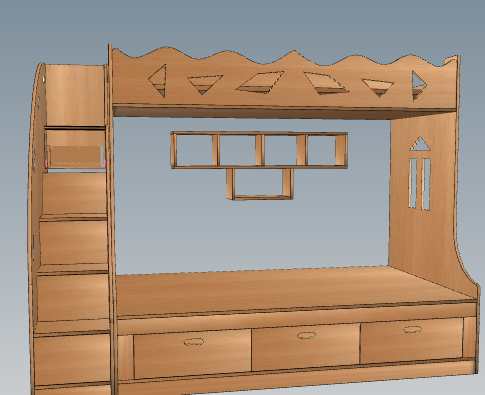
Task: Click the rightmost triangle cutout in guard rail
Action: (x=419, y=86)
